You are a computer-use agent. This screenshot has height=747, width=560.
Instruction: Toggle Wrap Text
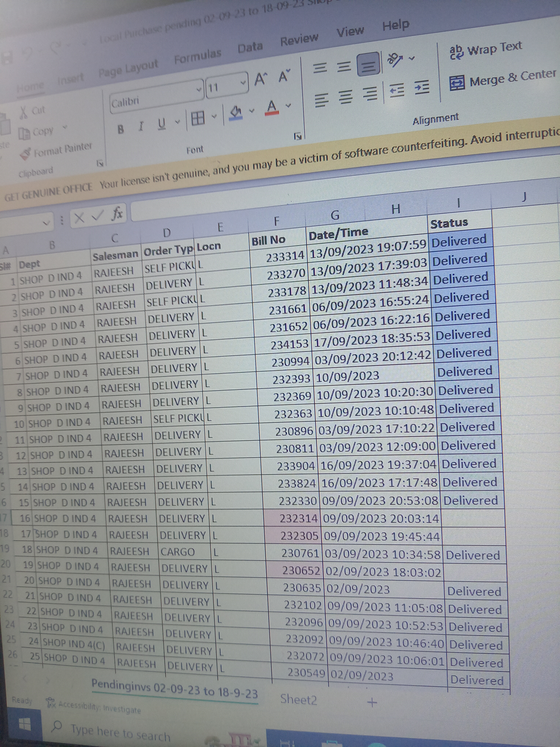[486, 50]
